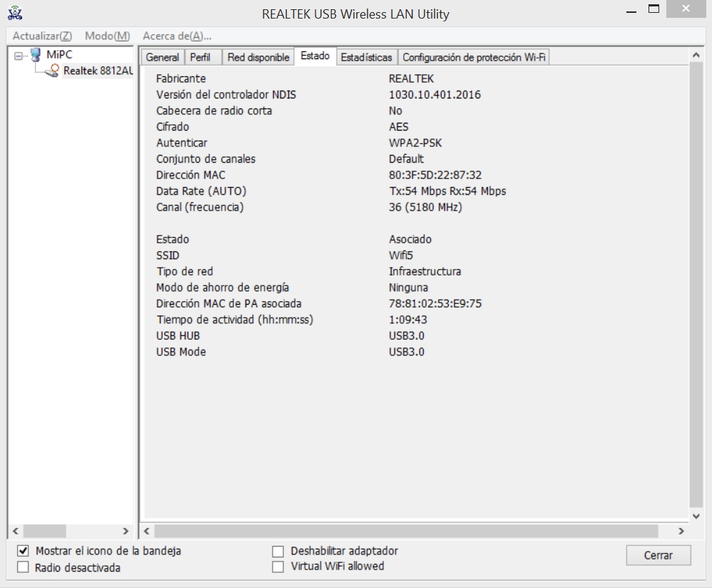The height and width of the screenshot is (588, 712).
Task: Click the network type Infraestructura
Action: (x=424, y=272)
